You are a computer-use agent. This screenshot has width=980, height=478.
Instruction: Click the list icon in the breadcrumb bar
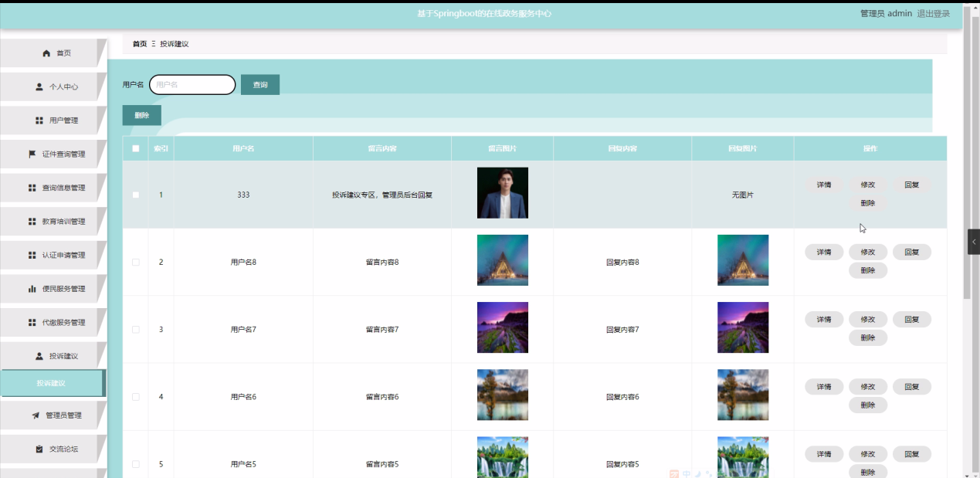point(154,43)
